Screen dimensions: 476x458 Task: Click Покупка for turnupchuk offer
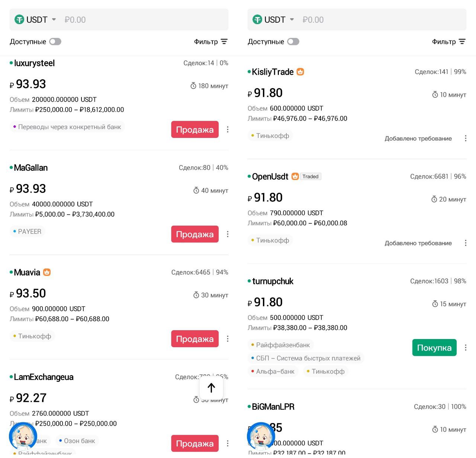(x=434, y=348)
